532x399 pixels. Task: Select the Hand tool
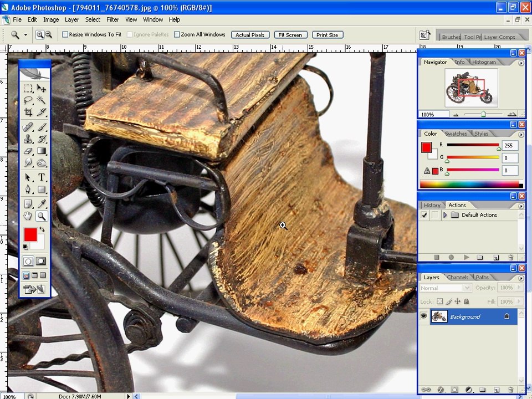tap(28, 216)
